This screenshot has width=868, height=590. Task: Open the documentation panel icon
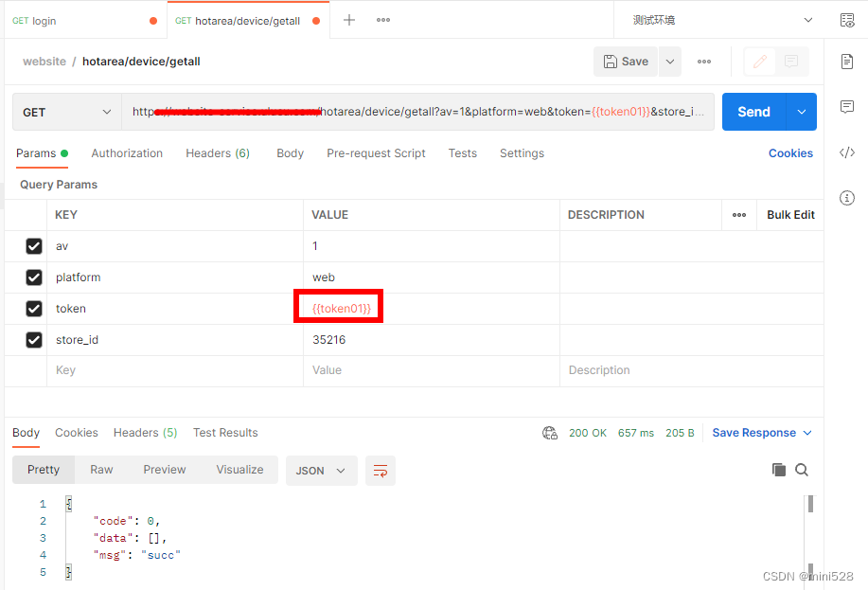pyautogui.click(x=847, y=60)
